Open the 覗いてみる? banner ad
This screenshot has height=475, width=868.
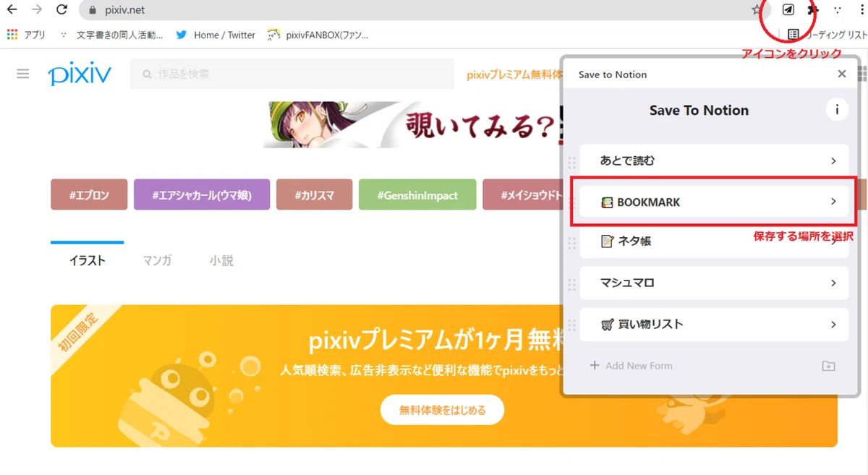point(412,125)
